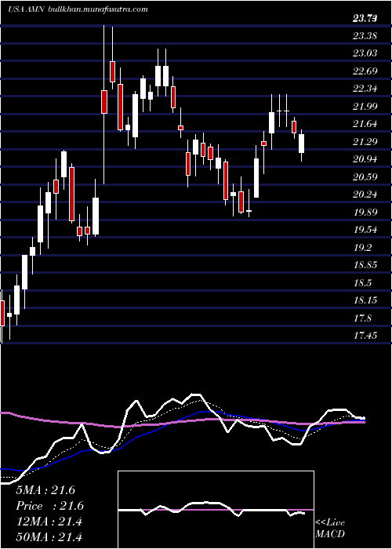Click the Price : 21.6 legend text
This screenshot has height=549, width=392.
[50, 506]
